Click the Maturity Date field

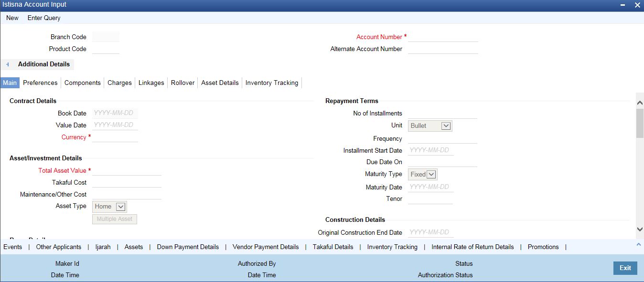pyautogui.click(x=431, y=187)
